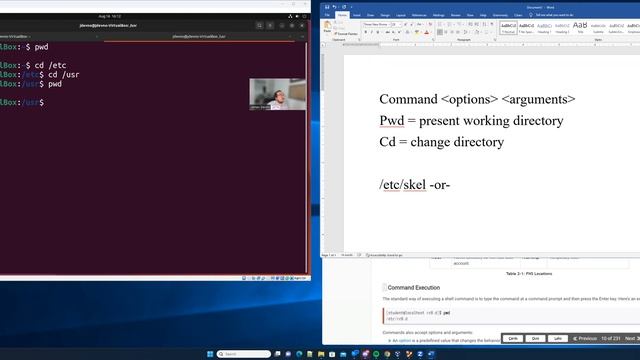Activate the Format Painter in Word

(346, 34)
